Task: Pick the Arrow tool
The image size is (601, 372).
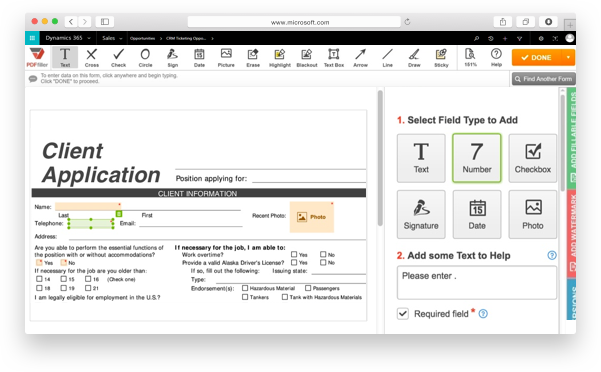Action: (x=360, y=57)
